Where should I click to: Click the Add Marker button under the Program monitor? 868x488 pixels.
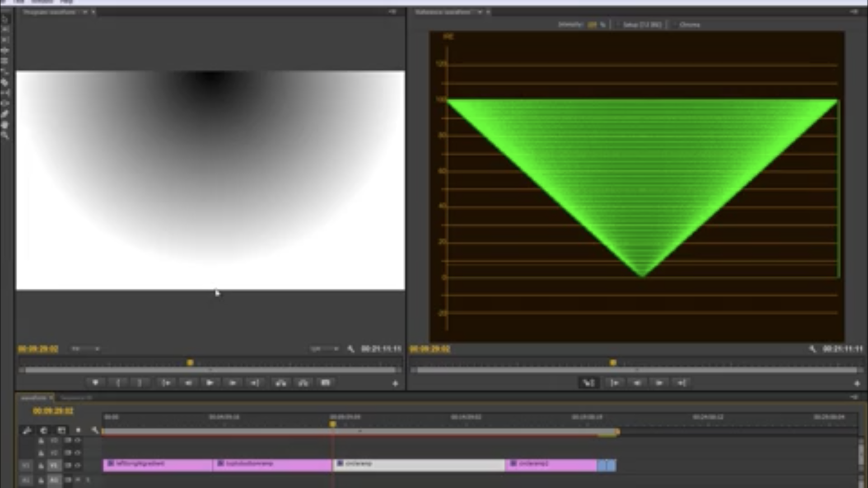point(96,382)
